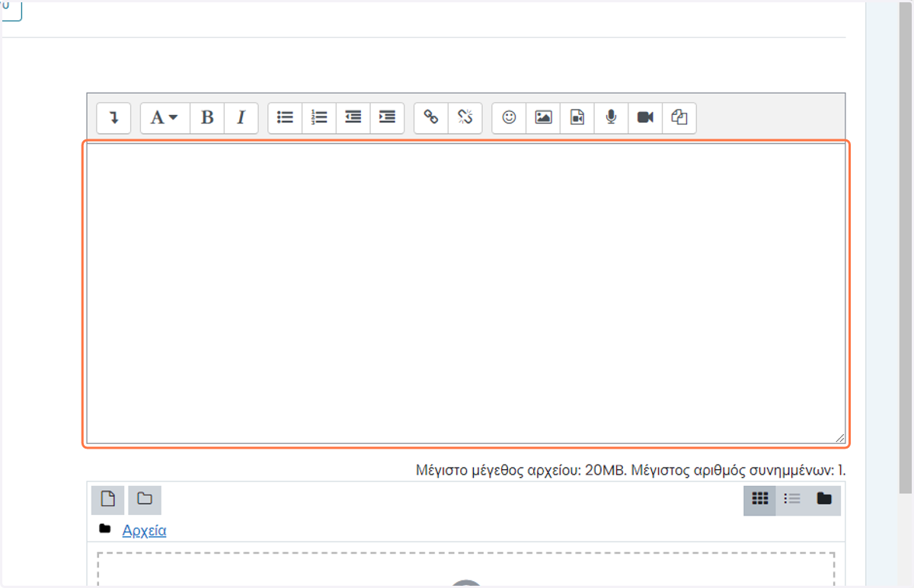Record video with camera icon

645,118
